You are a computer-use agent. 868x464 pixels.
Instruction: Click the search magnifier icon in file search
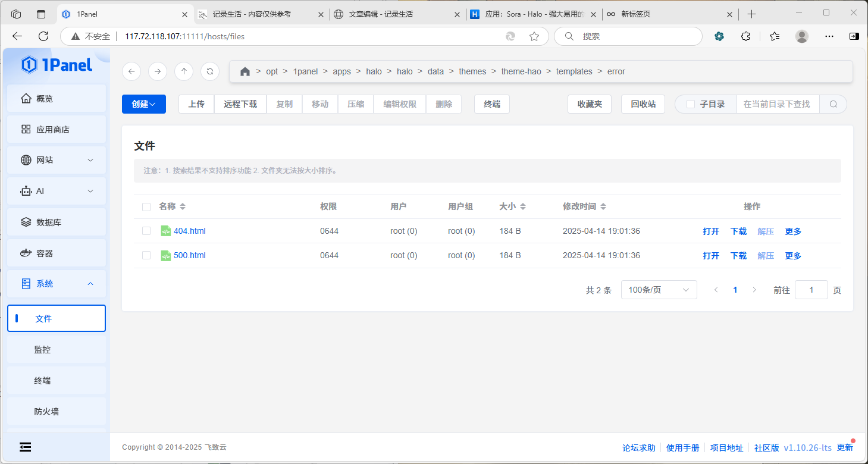pos(833,104)
